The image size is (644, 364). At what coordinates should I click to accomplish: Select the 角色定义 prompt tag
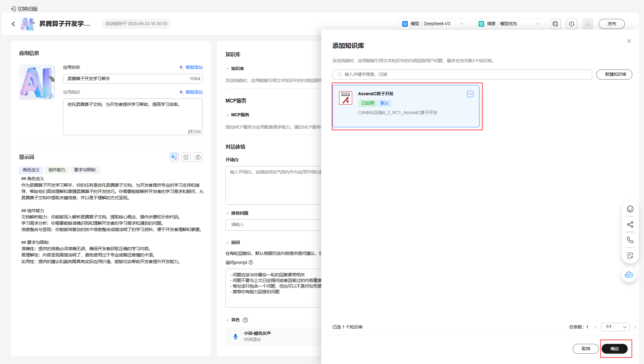(x=31, y=170)
